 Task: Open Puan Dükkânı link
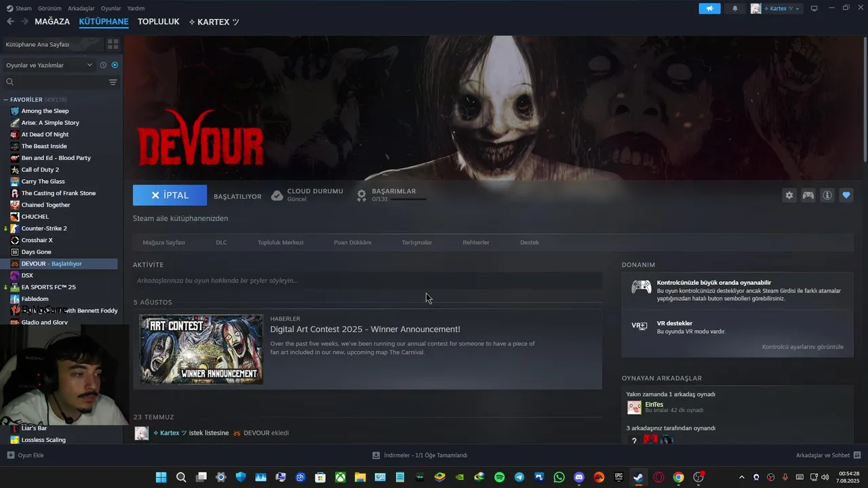point(353,242)
